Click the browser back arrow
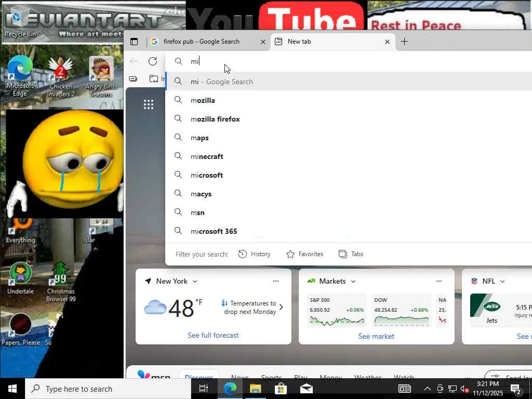 coord(134,61)
